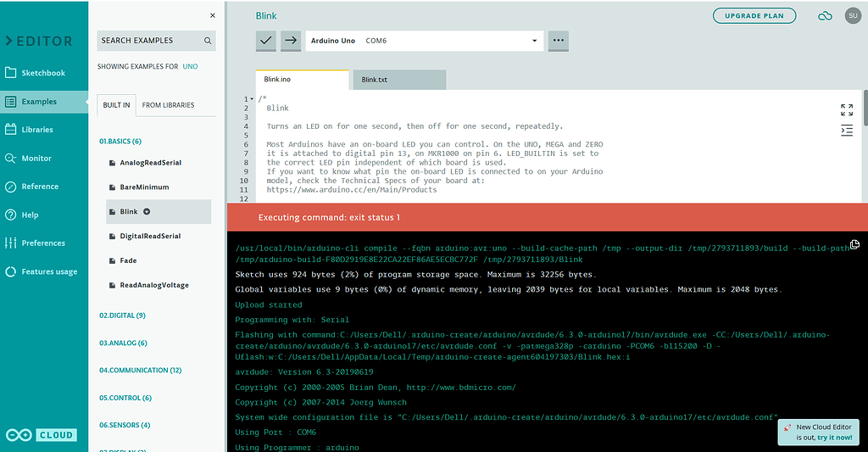Screen dimensions: 868x452
Task: Click the Editor logo at top-left
Action: pos(39,41)
